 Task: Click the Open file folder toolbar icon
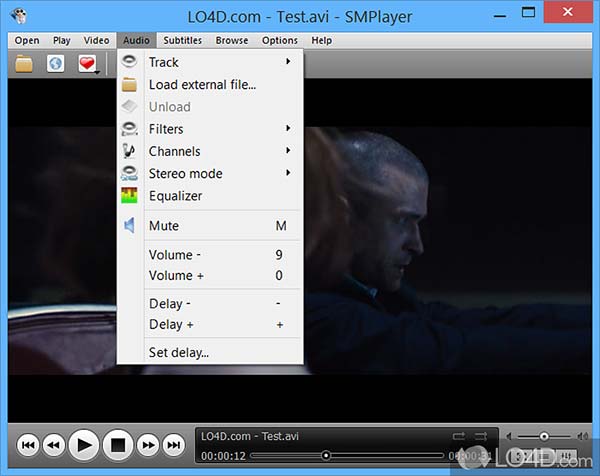click(x=24, y=64)
